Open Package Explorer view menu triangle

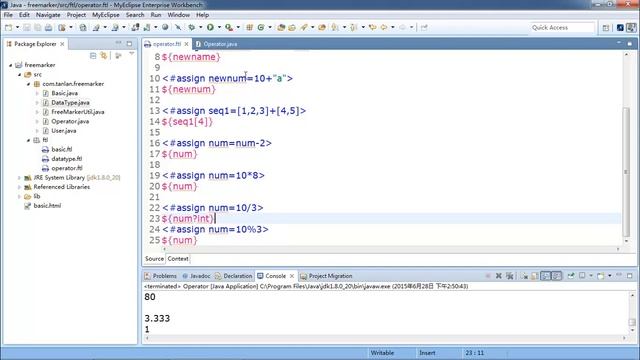(x=131, y=54)
